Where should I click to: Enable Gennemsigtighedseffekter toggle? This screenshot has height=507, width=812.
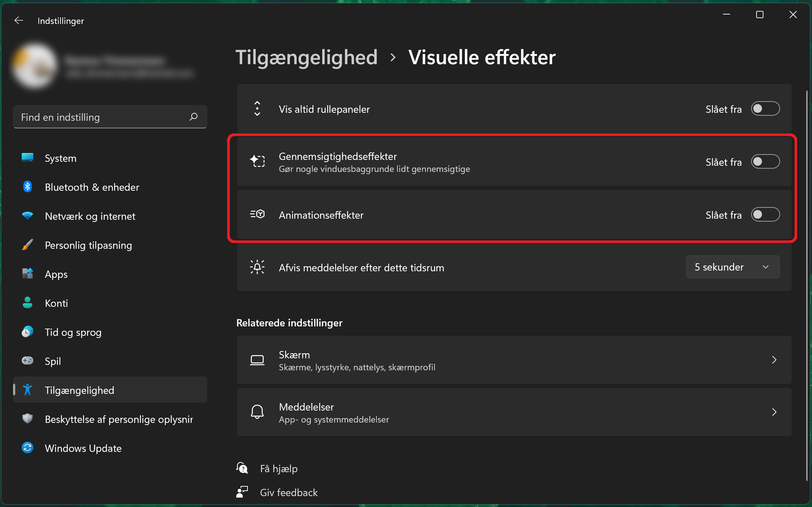pos(765,162)
